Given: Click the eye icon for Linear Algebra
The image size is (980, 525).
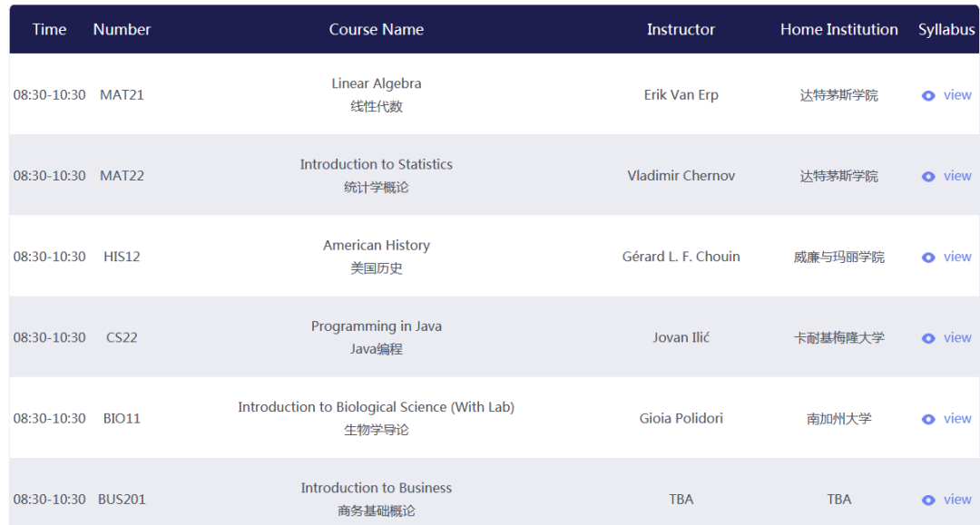Looking at the screenshot, I should click(x=928, y=95).
